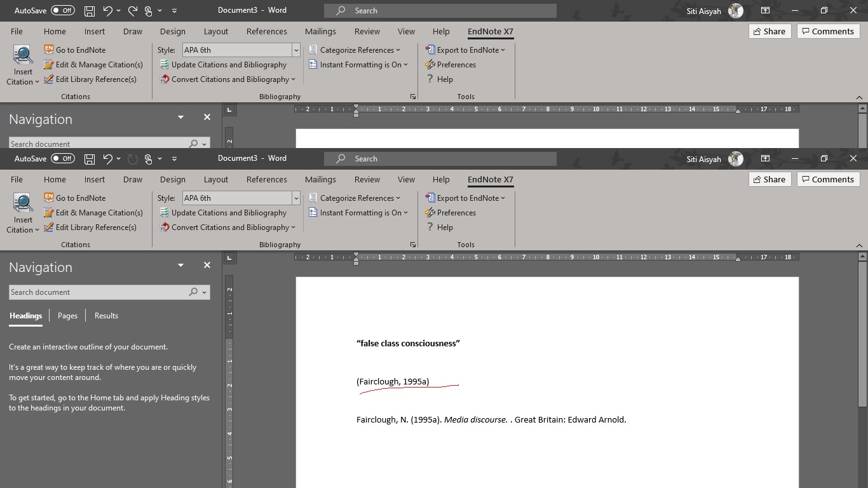This screenshot has height=488, width=868.
Task: Toggle AutoSave in the lower Word window
Action: pyautogui.click(x=63, y=159)
